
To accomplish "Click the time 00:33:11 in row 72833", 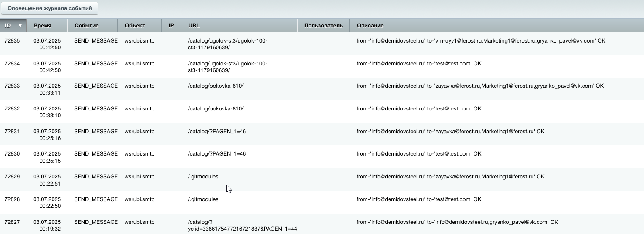I will coord(50,93).
